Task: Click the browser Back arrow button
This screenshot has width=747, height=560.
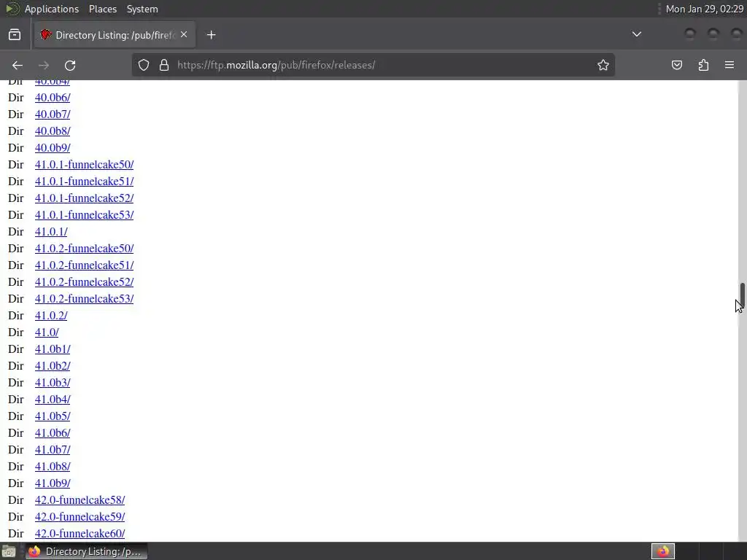Action: pyautogui.click(x=18, y=65)
